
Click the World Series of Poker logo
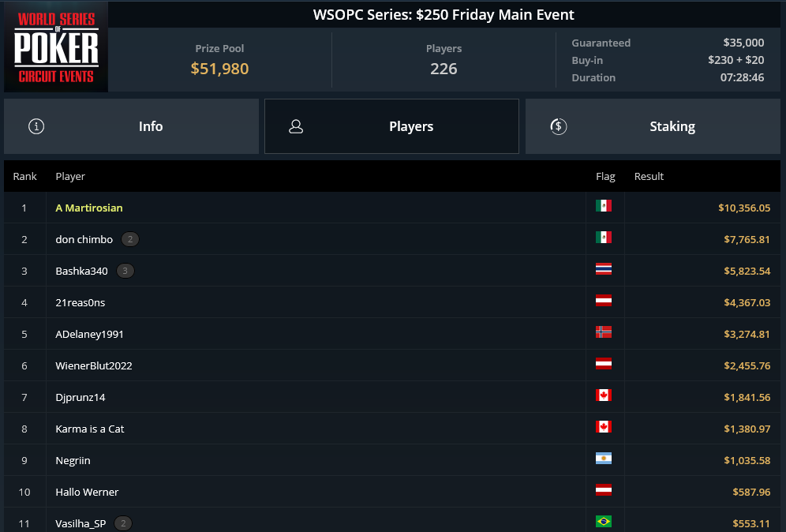(x=56, y=47)
